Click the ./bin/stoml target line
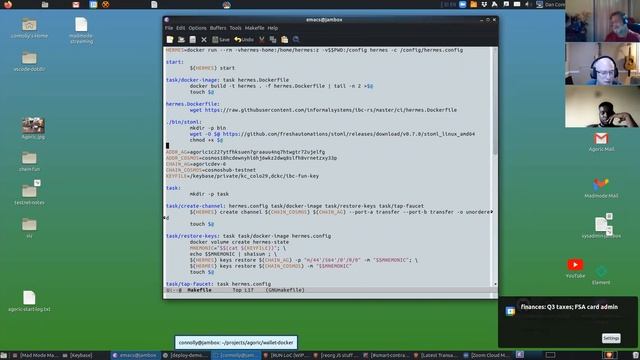This screenshot has height=360, width=640. (x=184, y=122)
